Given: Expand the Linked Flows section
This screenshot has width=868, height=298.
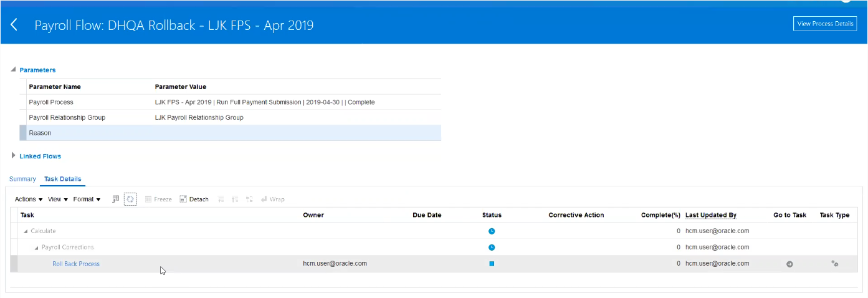Looking at the screenshot, I should pos(14,156).
